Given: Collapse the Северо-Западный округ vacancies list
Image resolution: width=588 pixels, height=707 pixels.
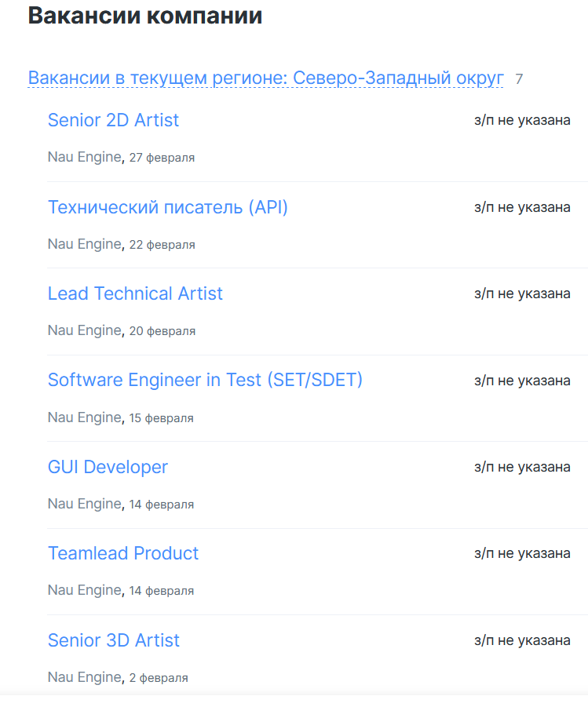Looking at the screenshot, I should click(x=265, y=78).
